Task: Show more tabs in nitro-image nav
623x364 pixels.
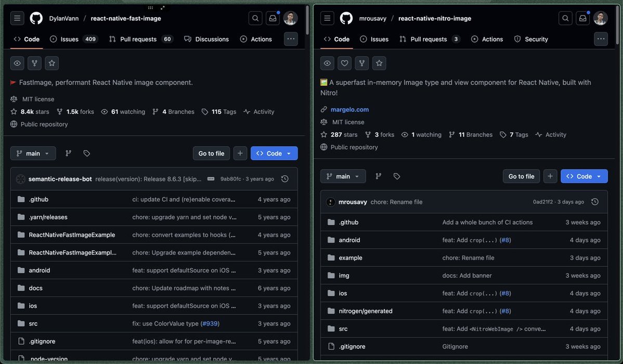Action: [601, 39]
